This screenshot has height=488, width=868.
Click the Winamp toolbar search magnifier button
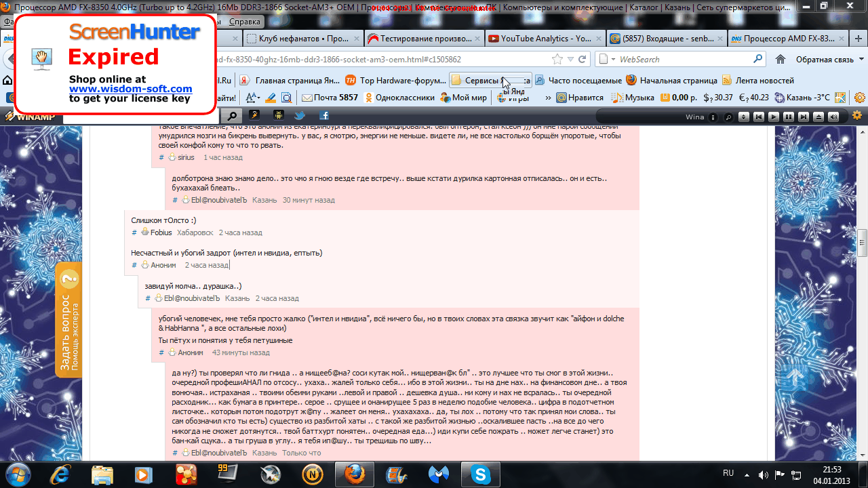pyautogui.click(x=233, y=116)
